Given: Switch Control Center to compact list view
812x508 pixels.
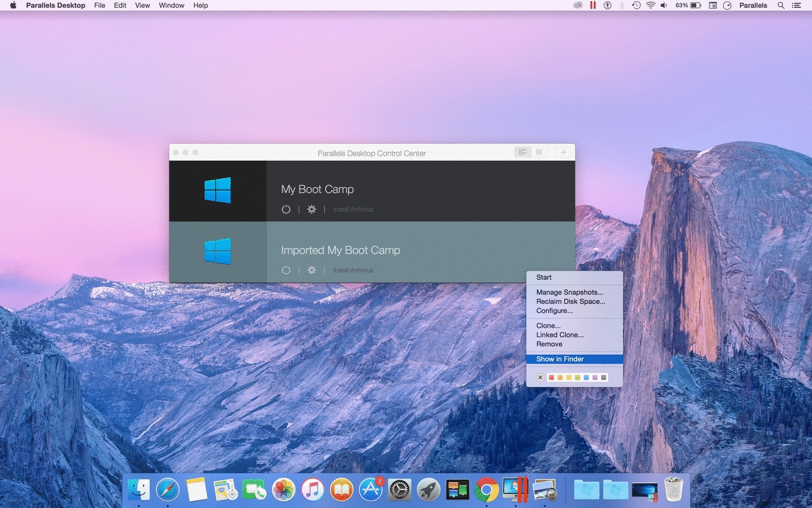Looking at the screenshot, I should (539, 152).
